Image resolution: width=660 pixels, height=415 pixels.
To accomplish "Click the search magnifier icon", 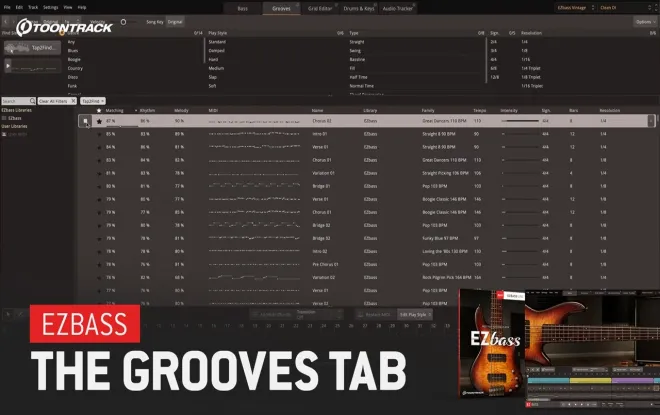I will tap(32, 101).
